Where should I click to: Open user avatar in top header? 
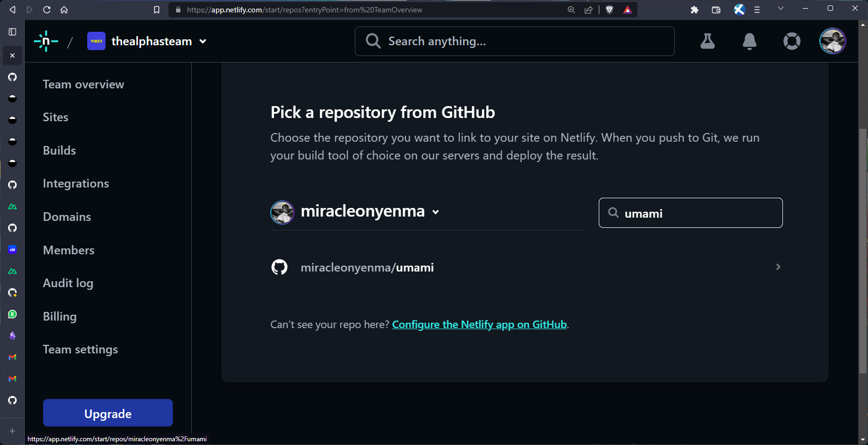coord(832,41)
